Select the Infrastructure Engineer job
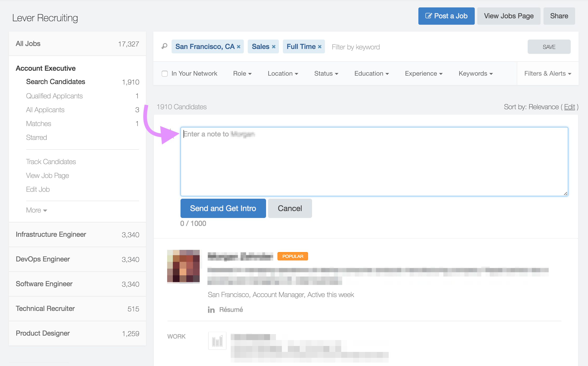Image resolution: width=588 pixels, height=366 pixels. tap(77, 235)
